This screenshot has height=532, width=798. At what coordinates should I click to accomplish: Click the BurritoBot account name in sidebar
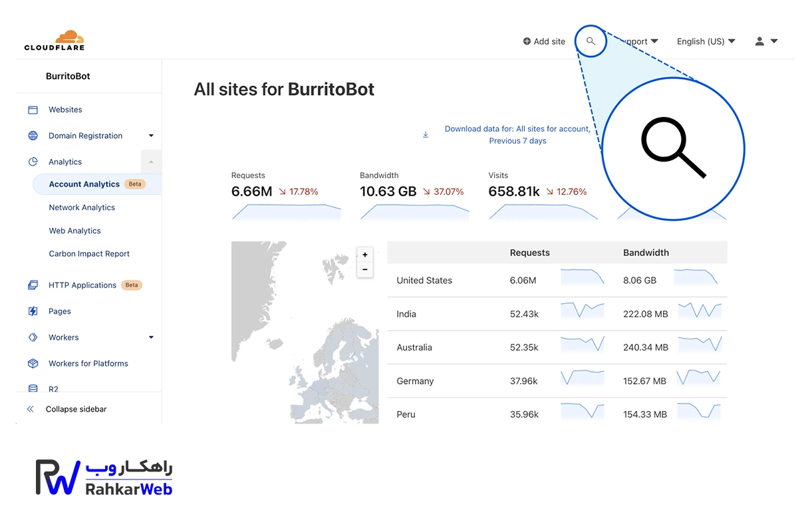(x=68, y=76)
